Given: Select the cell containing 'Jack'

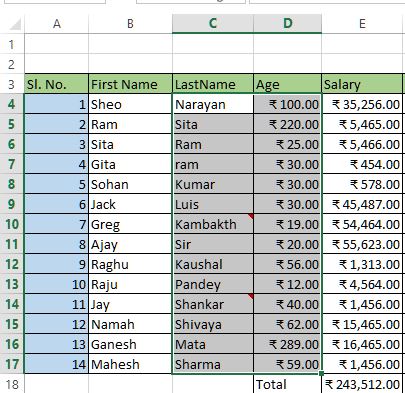Looking at the screenshot, I should click(x=131, y=204).
